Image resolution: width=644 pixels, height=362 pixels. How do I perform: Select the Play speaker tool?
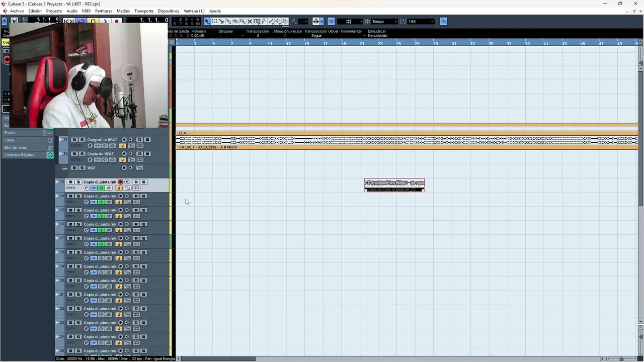coord(278,21)
